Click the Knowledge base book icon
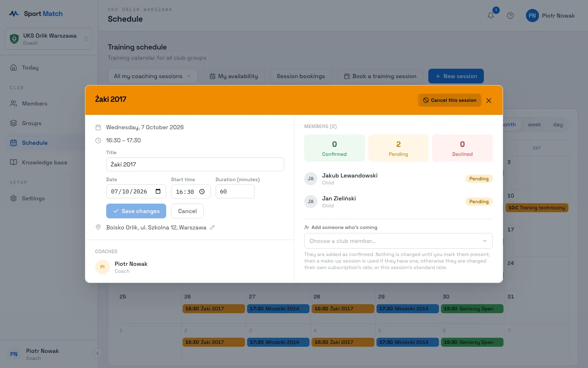The image size is (588, 368). pyautogui.click(x=13, y=162)
